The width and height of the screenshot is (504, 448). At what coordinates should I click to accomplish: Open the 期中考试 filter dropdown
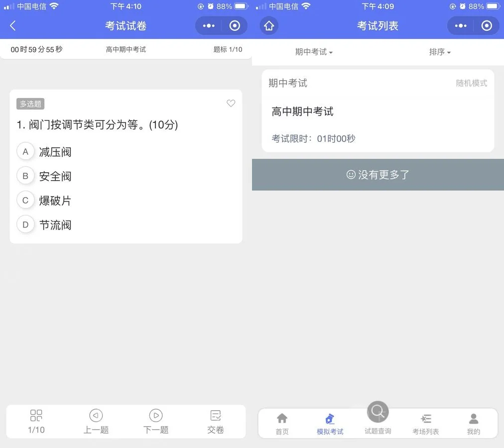314,52
